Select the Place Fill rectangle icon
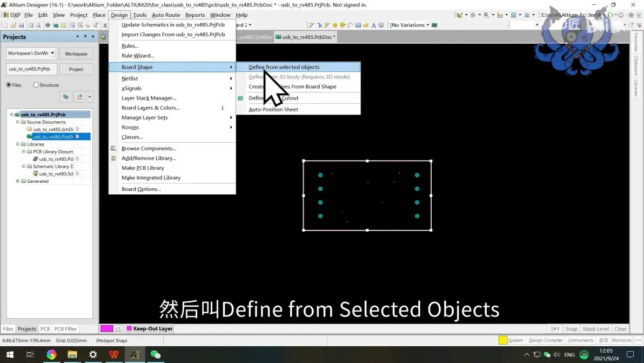The image size is (644, 363). (358, 25)
